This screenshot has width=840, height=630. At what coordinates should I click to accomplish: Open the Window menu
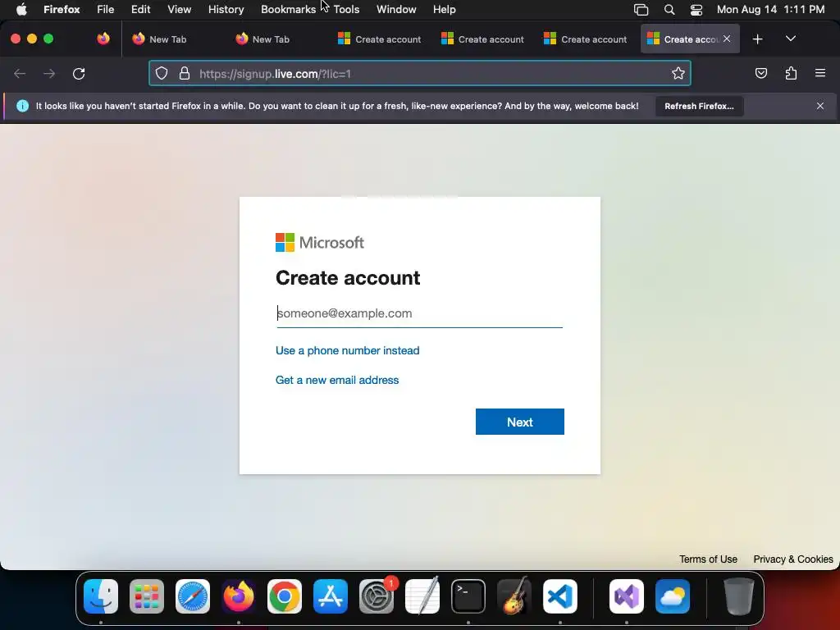[x=396, y=9]
